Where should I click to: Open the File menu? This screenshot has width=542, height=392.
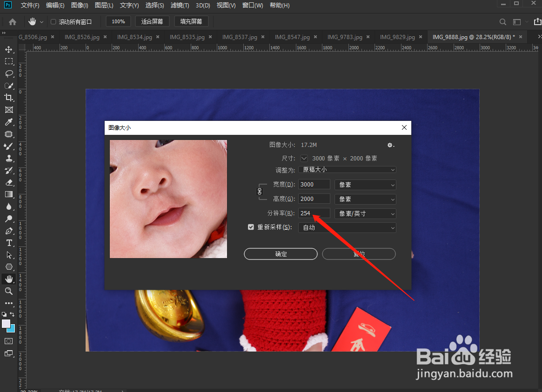click(x=30, y=5)
